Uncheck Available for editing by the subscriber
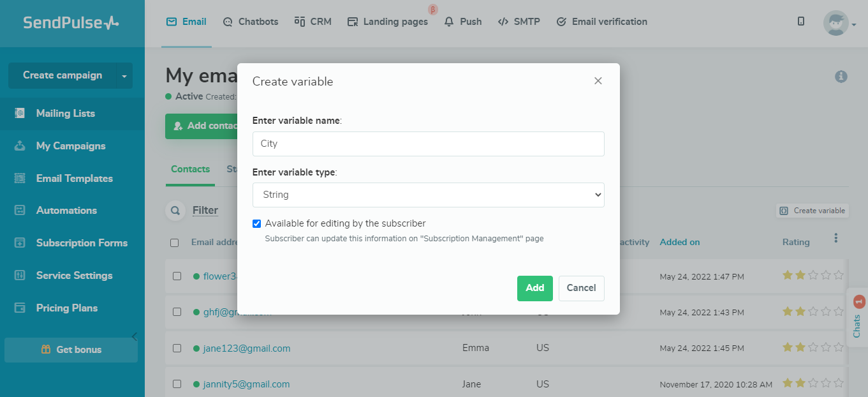Viewport: 868px width, 397px height. pyautogui.click(x=256, y=223)
